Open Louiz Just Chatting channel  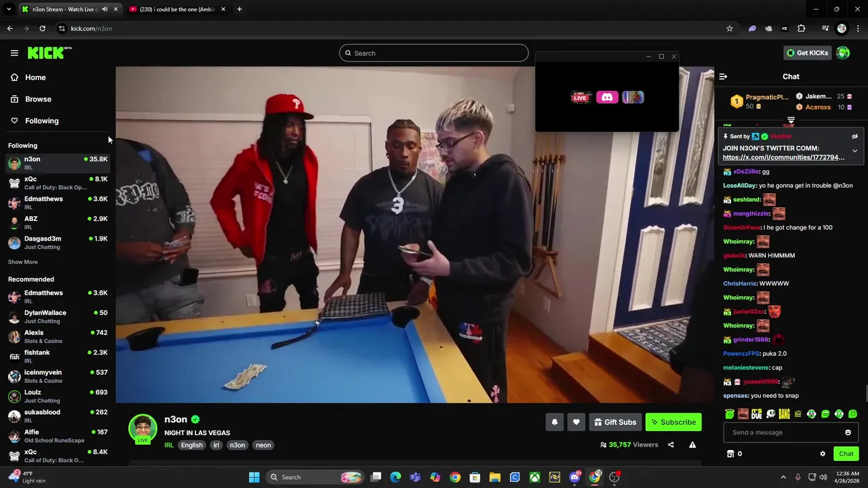[58, 396]
